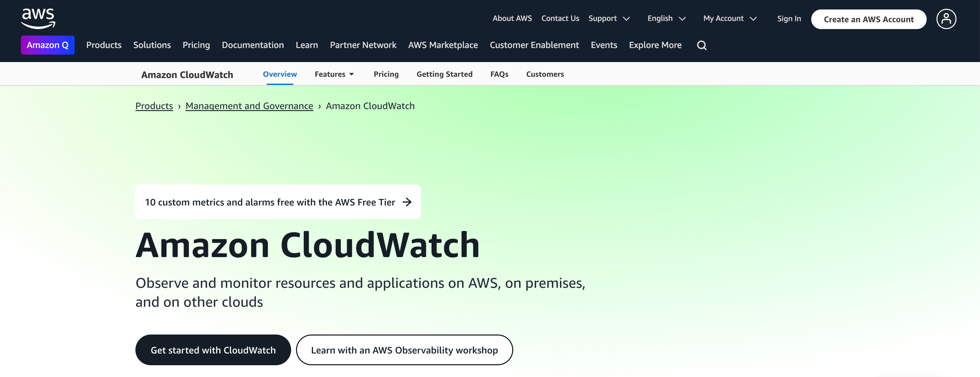
Task: Click Get started with CloudWatch
Action: [x=213, y=350]
